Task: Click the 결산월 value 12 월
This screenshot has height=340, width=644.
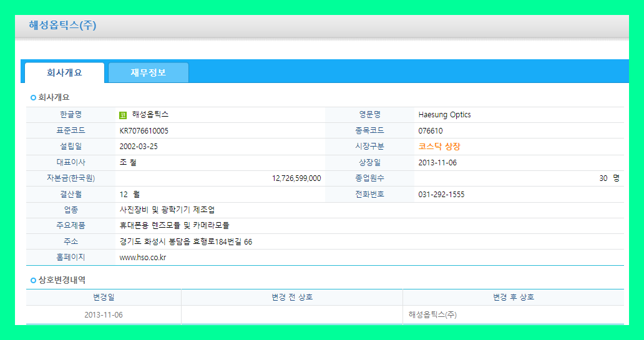Action: pyautogui.click(x=129, y=194)
